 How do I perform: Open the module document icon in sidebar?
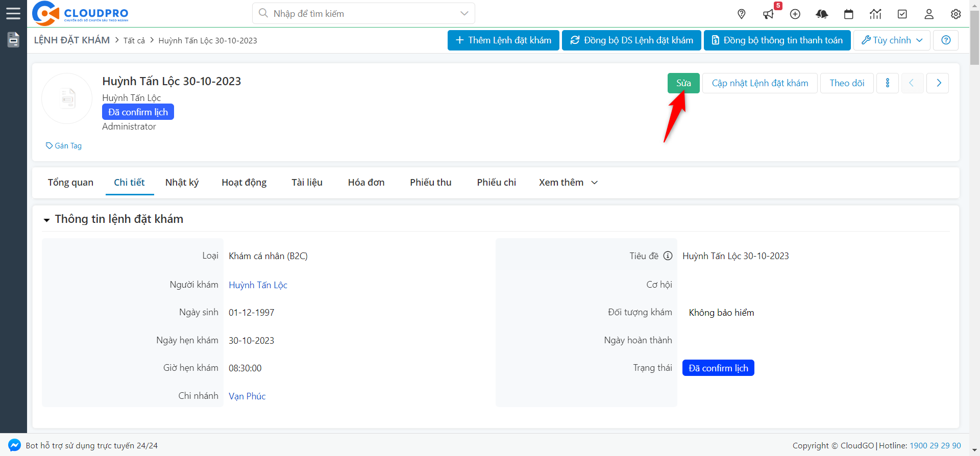(x=13, y=39)
